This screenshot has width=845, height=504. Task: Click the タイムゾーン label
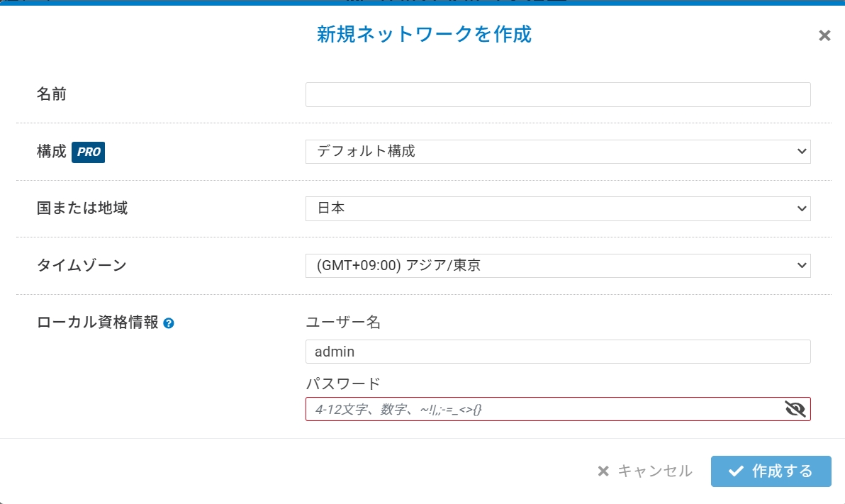(82, 266)
